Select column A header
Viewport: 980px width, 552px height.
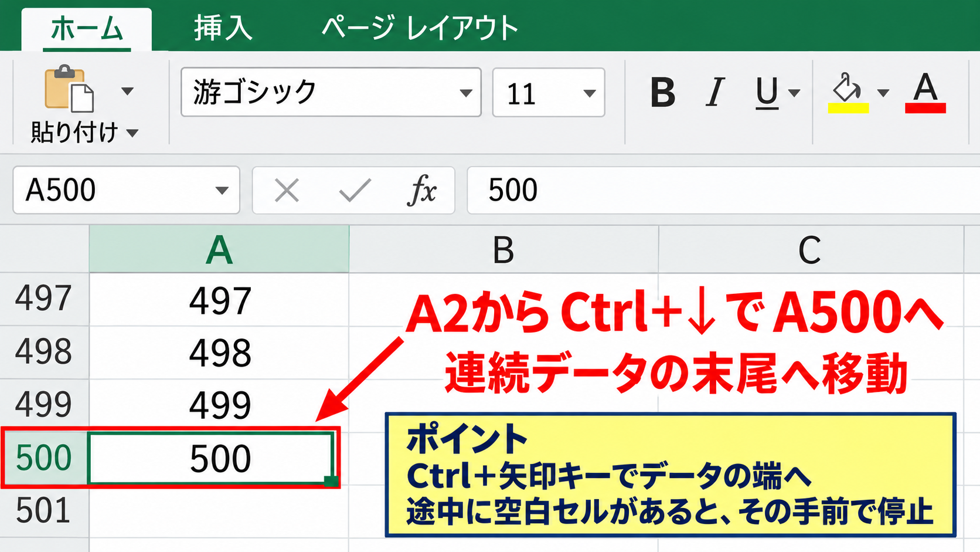(219, 249)
